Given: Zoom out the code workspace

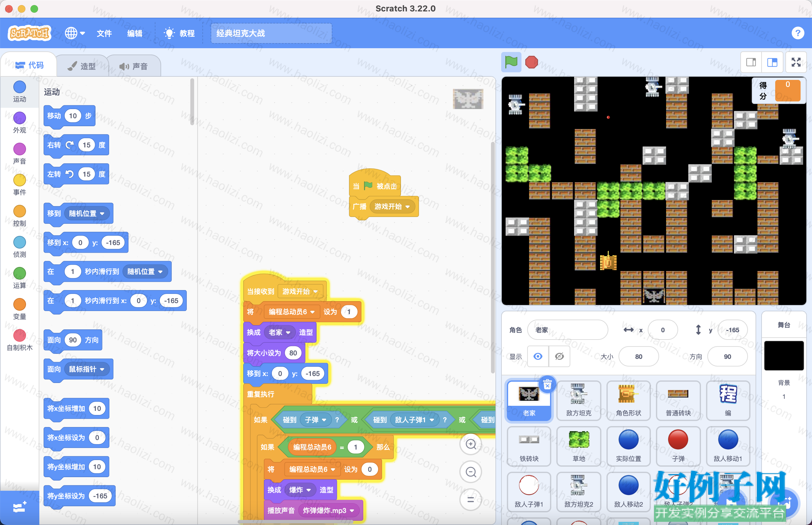Looking at the screenshot, I should [x=471, y=472].
